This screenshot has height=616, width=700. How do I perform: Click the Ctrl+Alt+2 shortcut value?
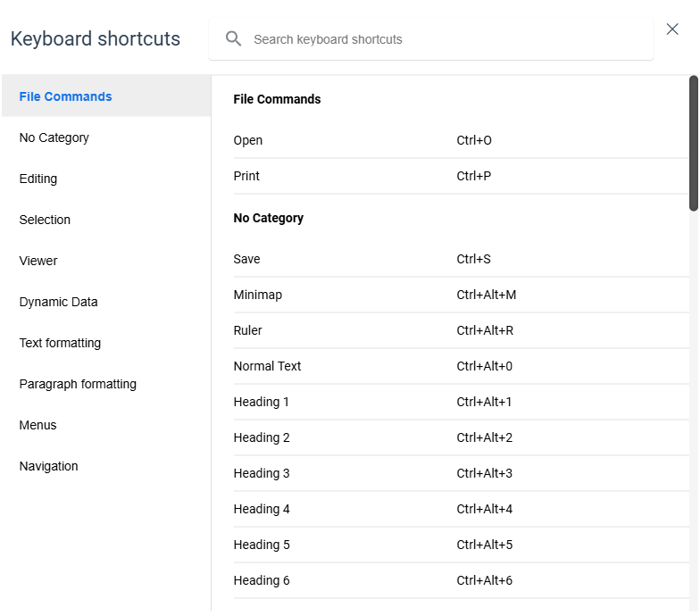pyautogui.click(x=484, y=437)
